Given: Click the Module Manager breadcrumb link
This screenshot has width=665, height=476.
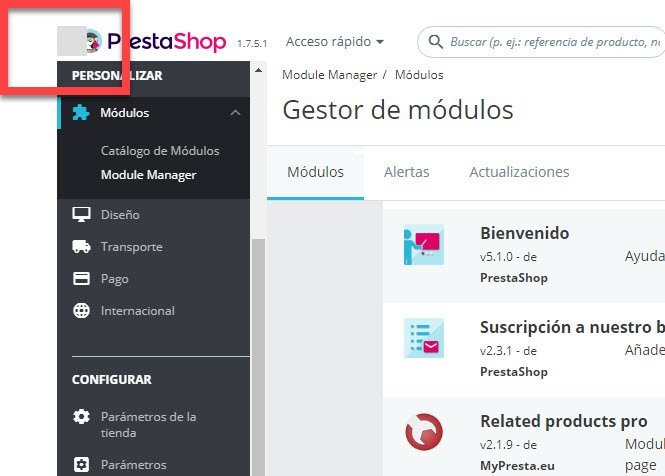Looking at the screenshot, I should click(x=330, y=75).
